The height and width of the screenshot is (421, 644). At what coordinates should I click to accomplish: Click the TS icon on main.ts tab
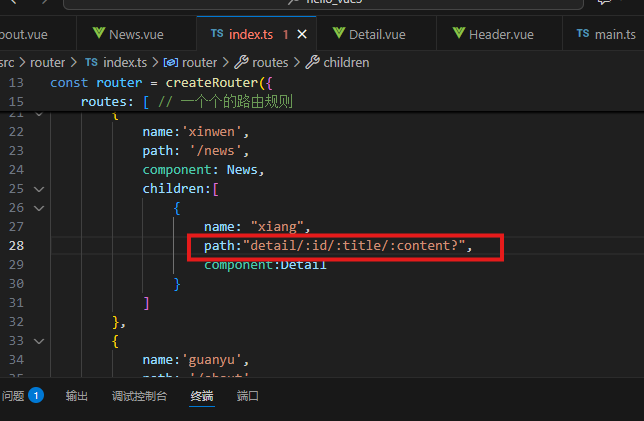[583, 34]
